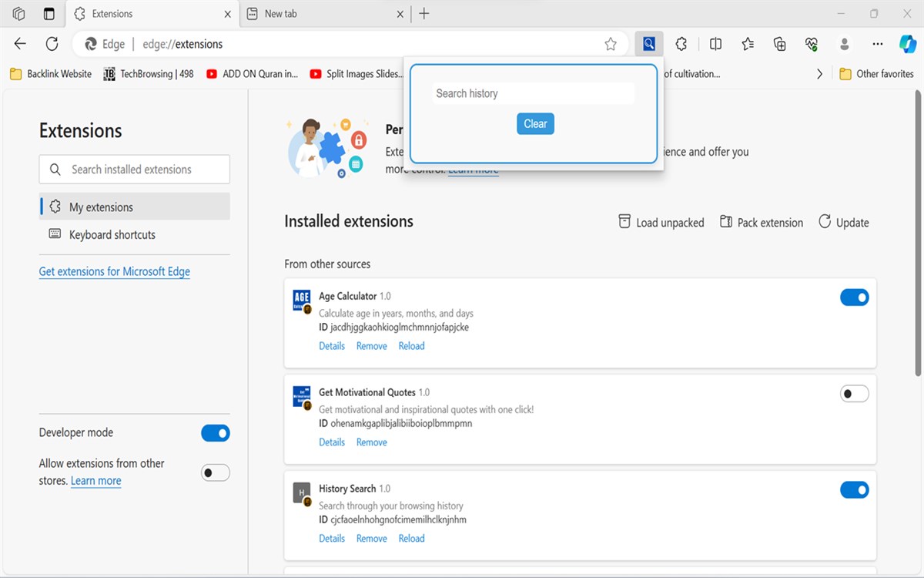The width and height of the screenshot is (924, 578).
Task: Open the Split Images Slides... bookmark
Action: pos(357,74)
